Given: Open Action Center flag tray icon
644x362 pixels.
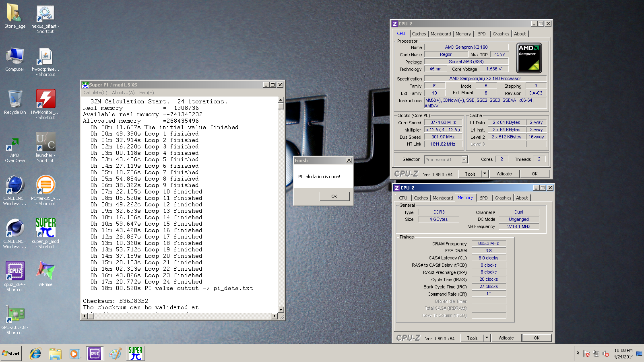Looking at the screenshot, I should coord(586,354).
